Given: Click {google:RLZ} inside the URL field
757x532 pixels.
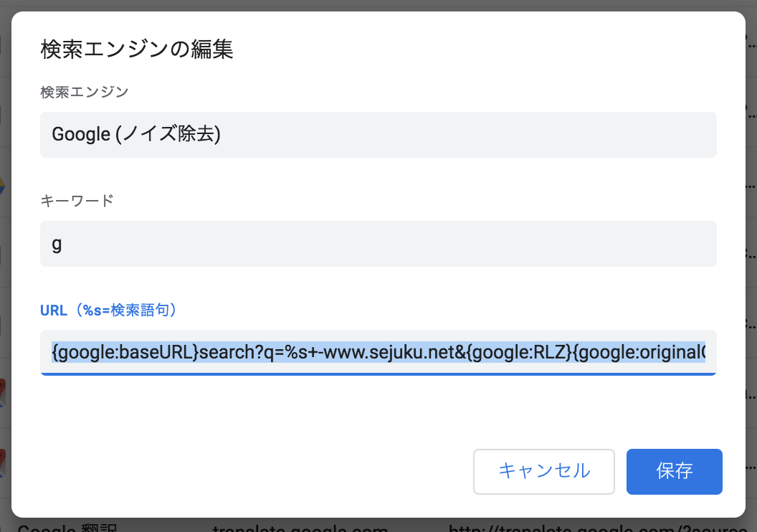Looking at the screenshot, I should (510, 352).
